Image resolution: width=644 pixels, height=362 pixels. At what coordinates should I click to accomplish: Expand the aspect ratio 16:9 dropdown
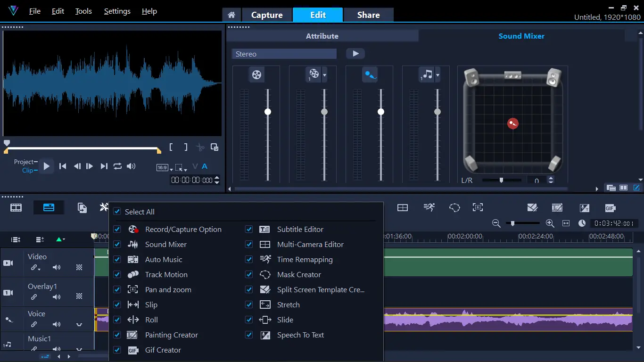coord(162,167)
